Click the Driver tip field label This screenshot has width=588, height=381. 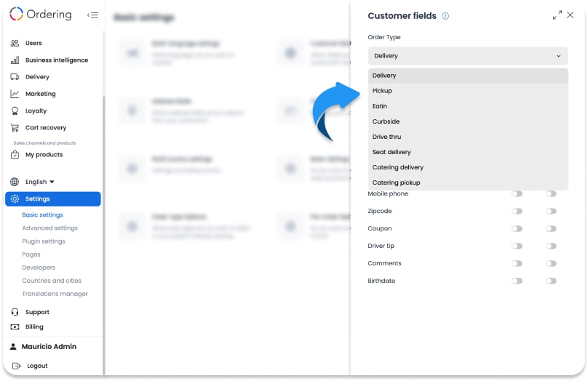tap(381, 246)
